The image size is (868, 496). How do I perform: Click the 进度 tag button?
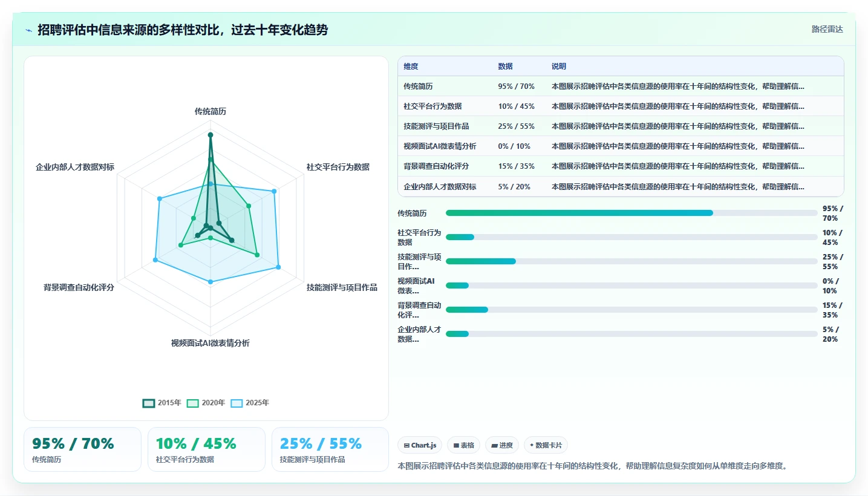point(502,445)
